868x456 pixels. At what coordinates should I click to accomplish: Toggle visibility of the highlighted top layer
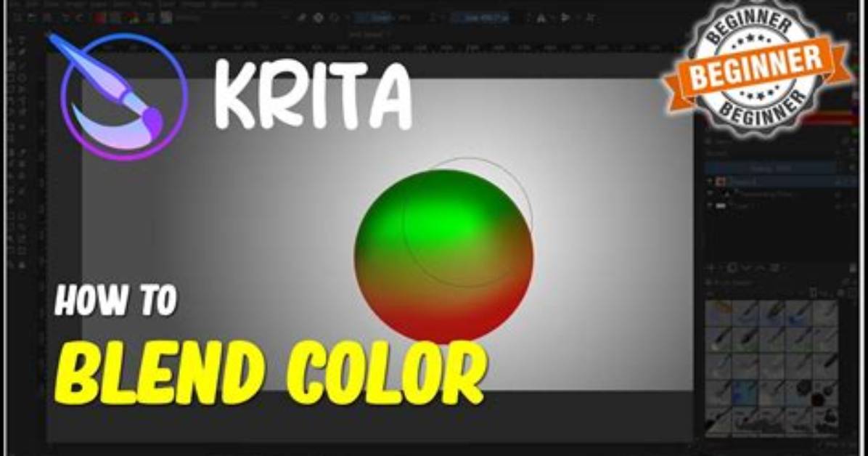711,182
